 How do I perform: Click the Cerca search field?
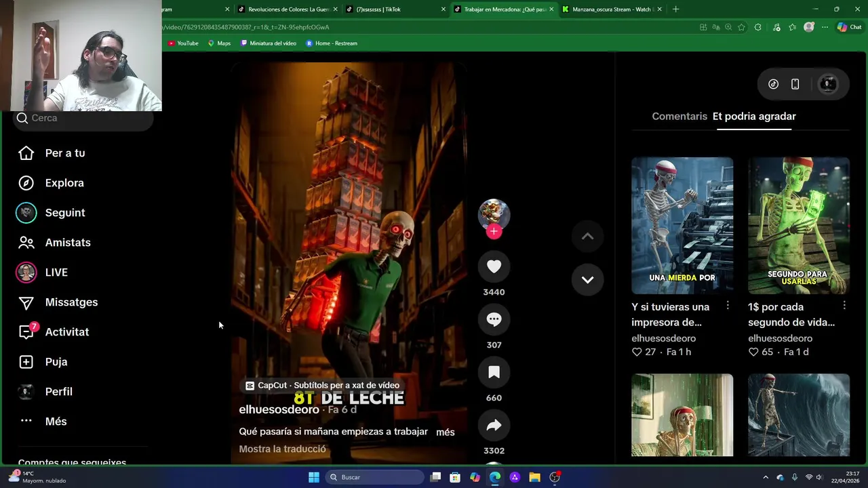click(x=83, y=118)
